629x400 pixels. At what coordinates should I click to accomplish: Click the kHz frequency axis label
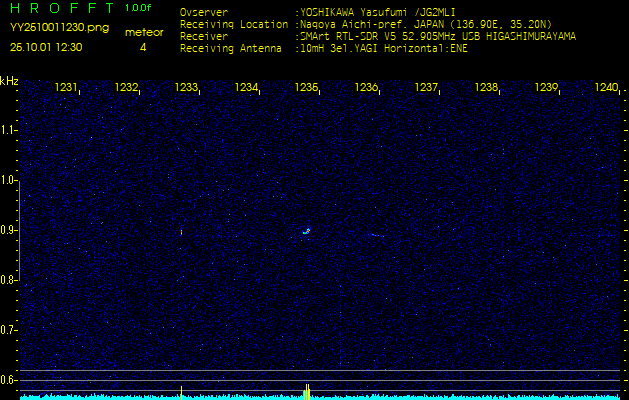click(x=9, y=80)
